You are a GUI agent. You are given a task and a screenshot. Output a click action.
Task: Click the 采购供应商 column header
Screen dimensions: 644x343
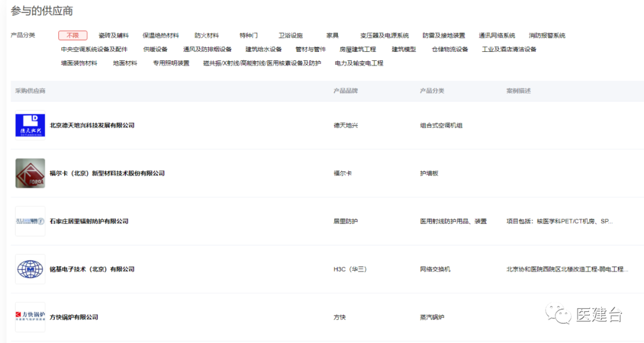30,91
